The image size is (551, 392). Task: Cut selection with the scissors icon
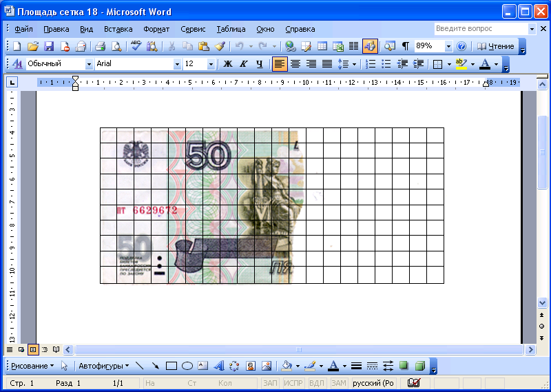click(x=171, y=46)
